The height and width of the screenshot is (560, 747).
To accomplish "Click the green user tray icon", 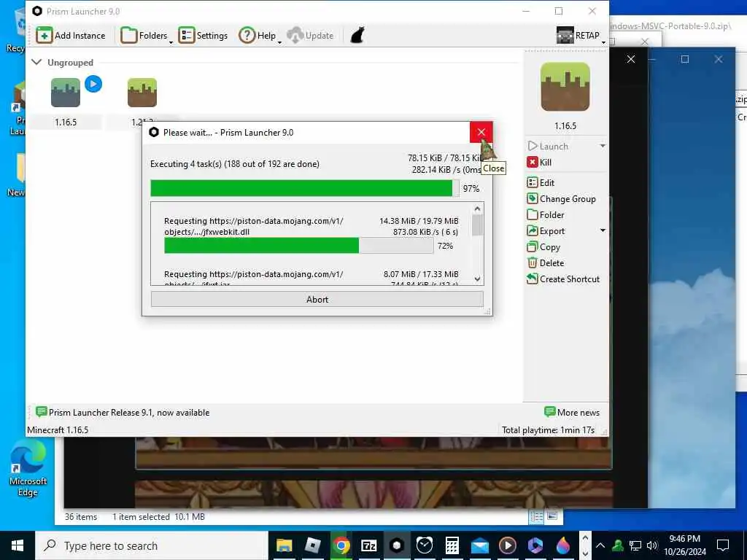I will 618,545.
